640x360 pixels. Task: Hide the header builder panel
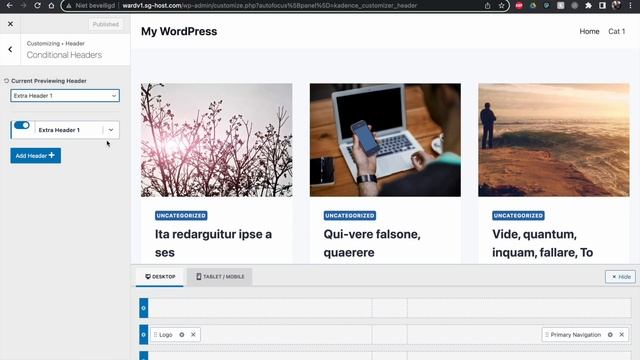click(620, 277)
